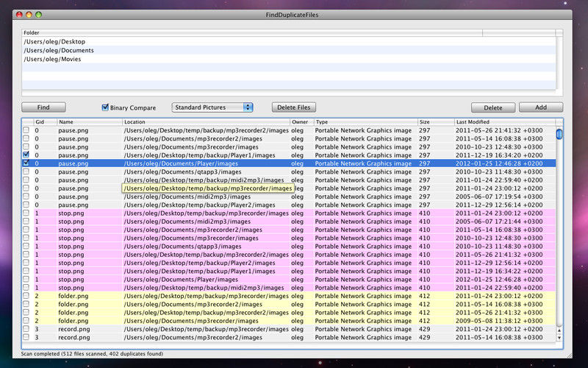The width and height of the screenshot is (588, 368).
Task: Sort by the Last Modified column header
Action: 472,122
